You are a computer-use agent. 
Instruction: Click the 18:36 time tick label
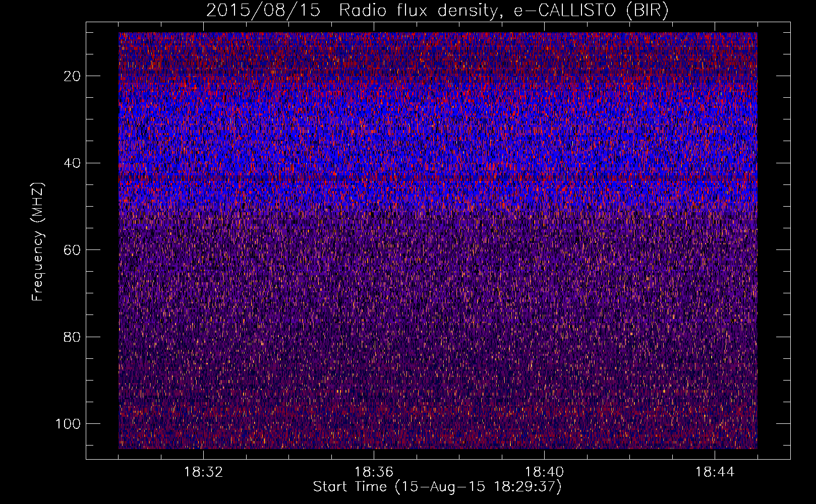[374, 472]
